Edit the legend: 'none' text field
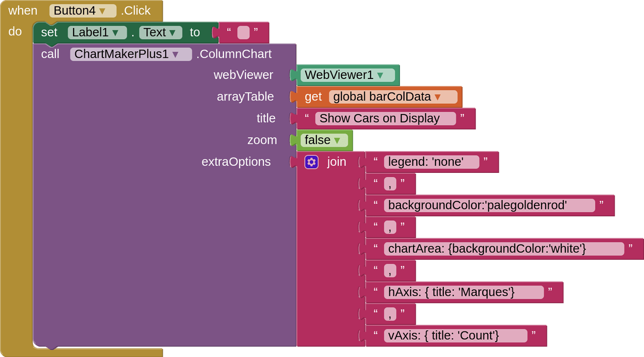The height and width of the screenshot is (357, 644). click(x=432, y=162)
